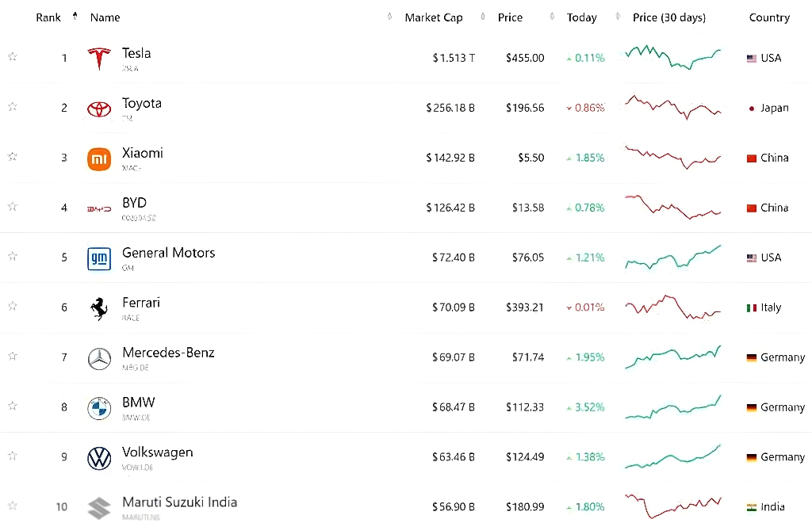Sort by Price column header
The height and width of the screenshot is (523, 812).
[511, 17]
